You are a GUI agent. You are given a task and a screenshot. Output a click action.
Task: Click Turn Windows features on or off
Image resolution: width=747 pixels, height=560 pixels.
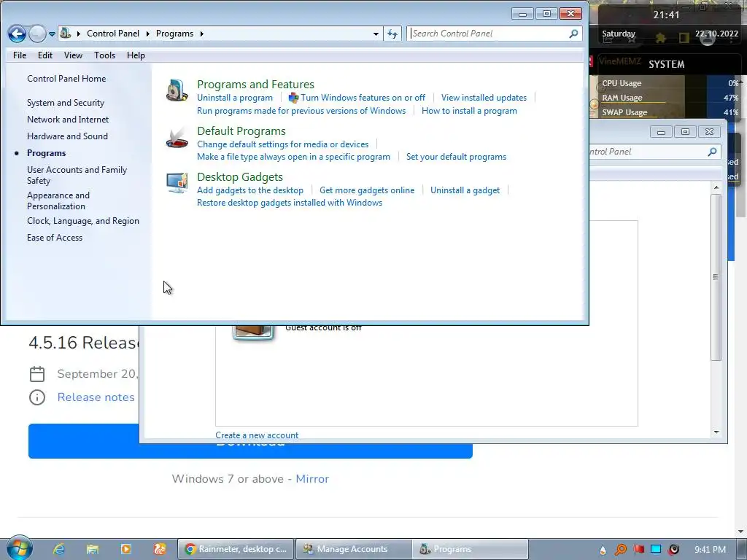pos(363,98)
